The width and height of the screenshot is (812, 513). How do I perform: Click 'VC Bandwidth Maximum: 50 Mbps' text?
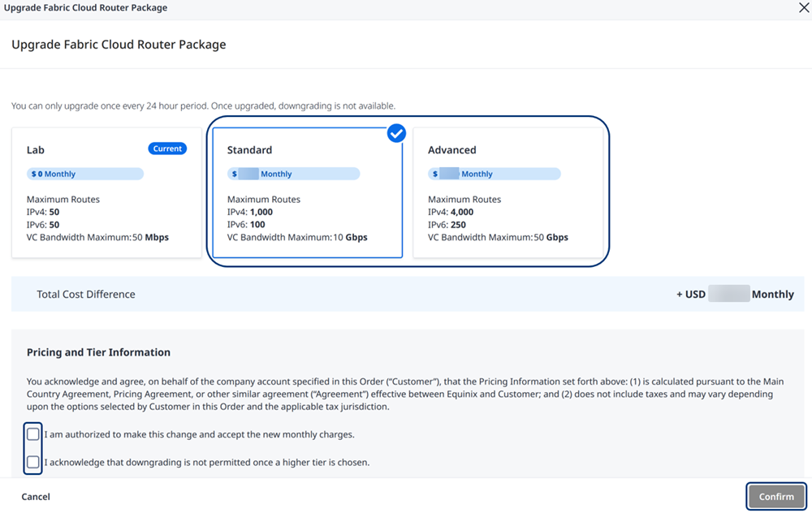(x=97, y=237)
